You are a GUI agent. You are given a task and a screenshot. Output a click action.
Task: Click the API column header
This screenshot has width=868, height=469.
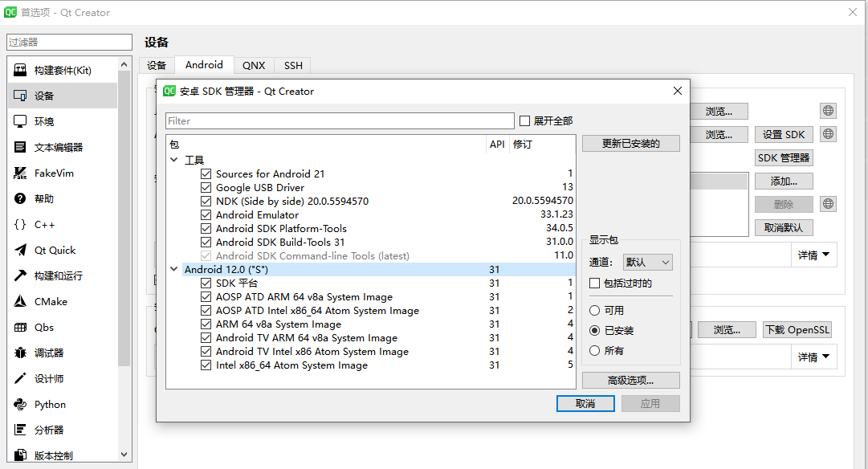pos(497,145)
